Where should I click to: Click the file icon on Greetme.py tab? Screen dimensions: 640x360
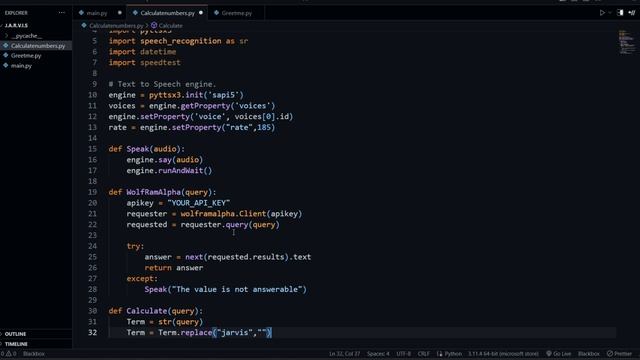pos(216,13)
